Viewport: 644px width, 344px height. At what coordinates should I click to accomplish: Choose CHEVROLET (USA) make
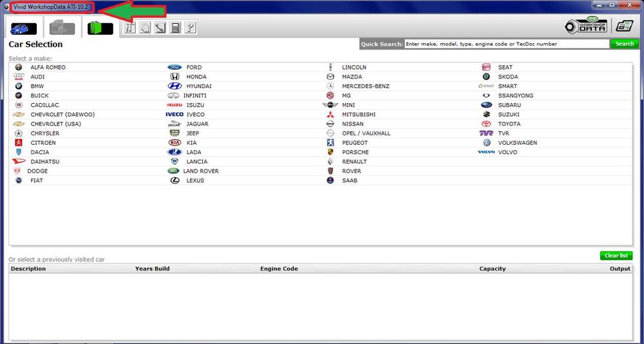coord(56,124)
